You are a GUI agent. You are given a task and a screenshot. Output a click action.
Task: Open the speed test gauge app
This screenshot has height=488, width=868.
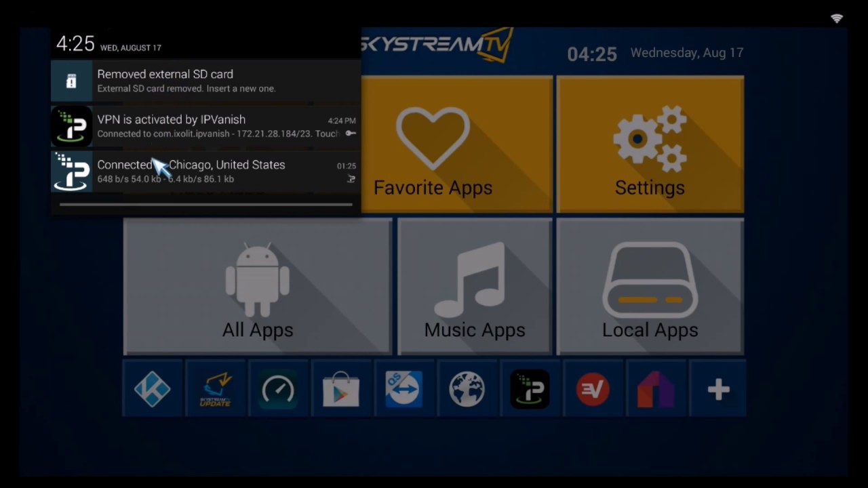pos(278,389)
